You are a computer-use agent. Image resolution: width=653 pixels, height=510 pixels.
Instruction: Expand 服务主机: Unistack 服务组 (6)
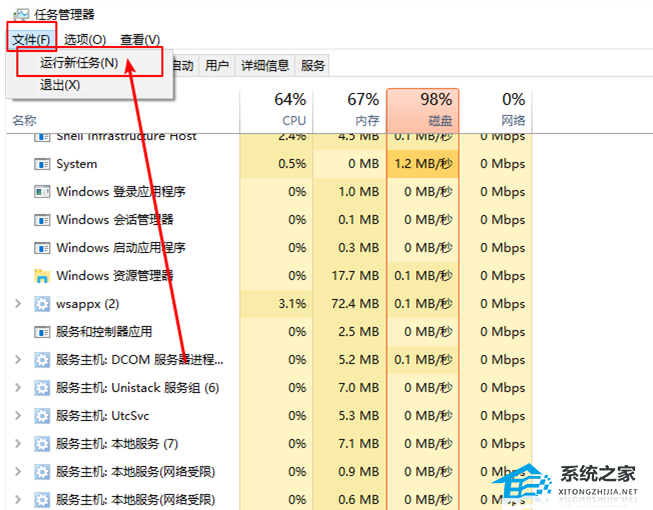[x=17, y=388]
